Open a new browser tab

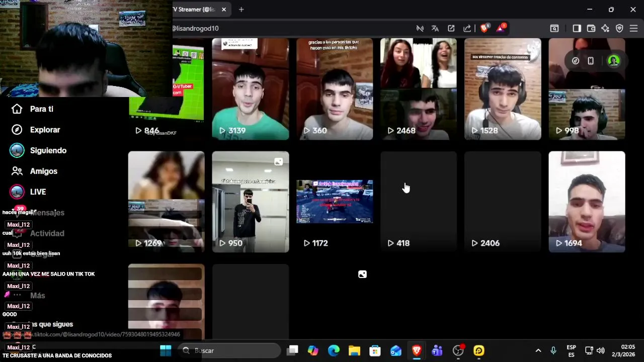pyautogui.click(x=242, y=10)
